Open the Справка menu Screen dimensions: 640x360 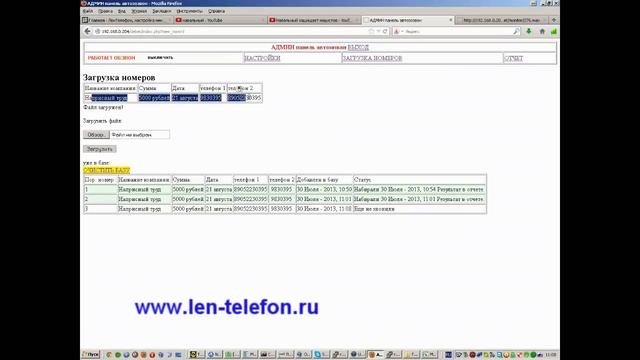click(x=216, y=11)
